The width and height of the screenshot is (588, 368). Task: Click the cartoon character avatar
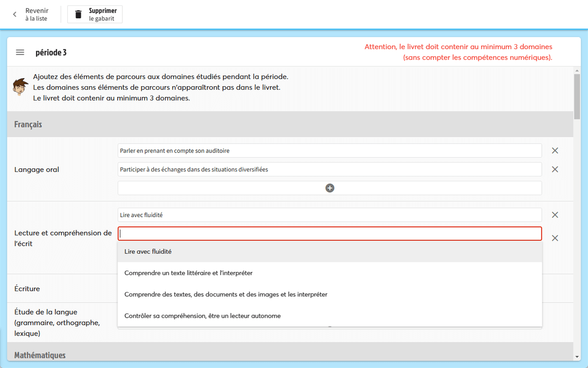pyautogui.click(x=20, y=87)
